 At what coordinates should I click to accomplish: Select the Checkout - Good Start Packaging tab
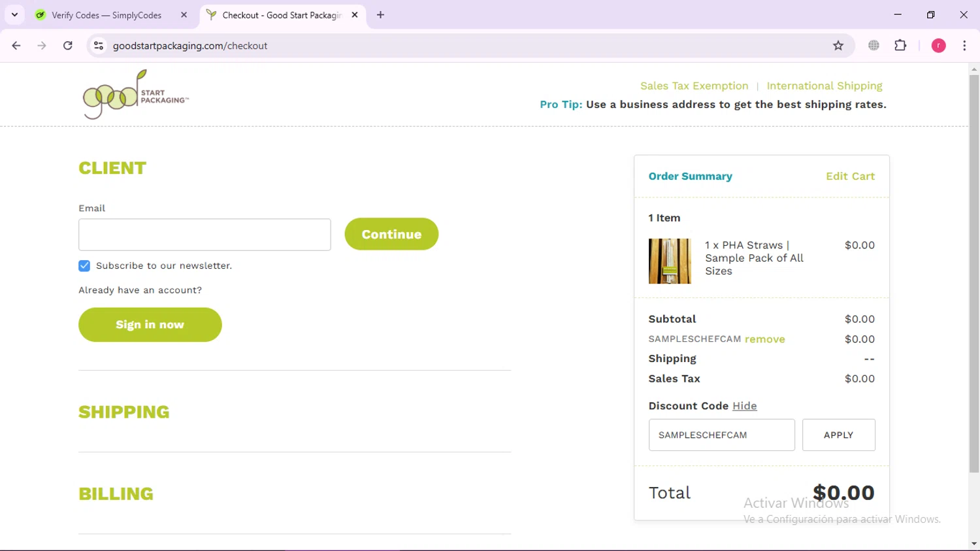pos(281,15)
